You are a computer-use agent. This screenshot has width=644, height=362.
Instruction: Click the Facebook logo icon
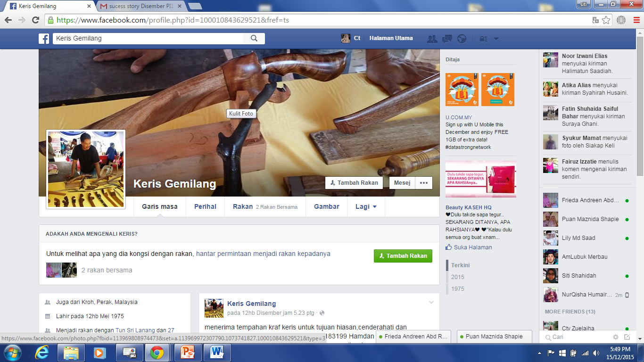pyautogui.click(x=44, y=39)
